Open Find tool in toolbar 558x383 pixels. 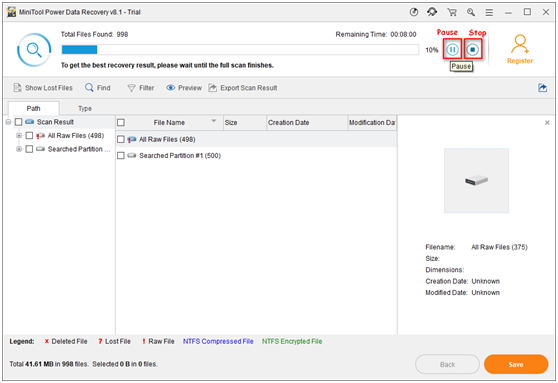[x=98, y=88]
